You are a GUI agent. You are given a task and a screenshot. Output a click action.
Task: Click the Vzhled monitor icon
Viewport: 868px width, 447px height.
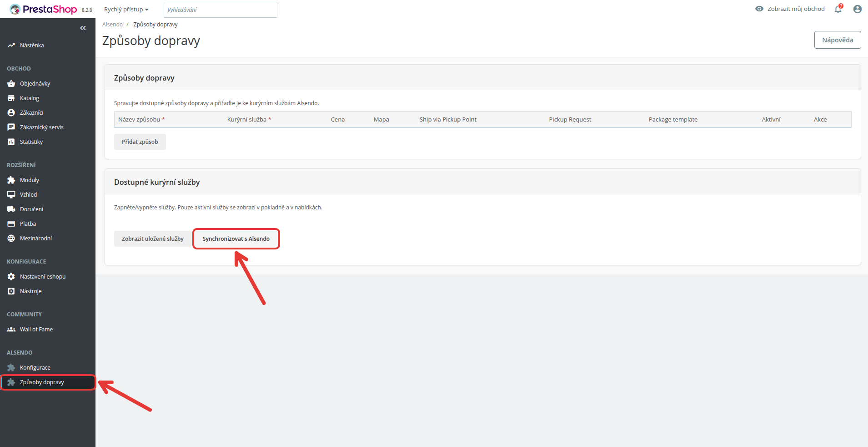click(11, 195)
